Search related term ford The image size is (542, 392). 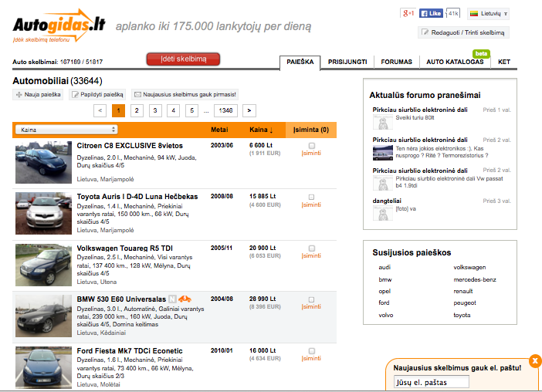click(x=384, y=302)
